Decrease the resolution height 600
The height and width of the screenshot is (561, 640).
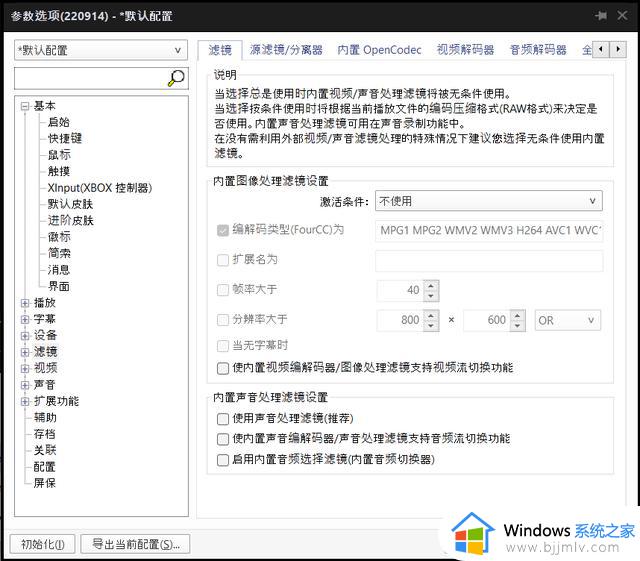pos(518,325)
